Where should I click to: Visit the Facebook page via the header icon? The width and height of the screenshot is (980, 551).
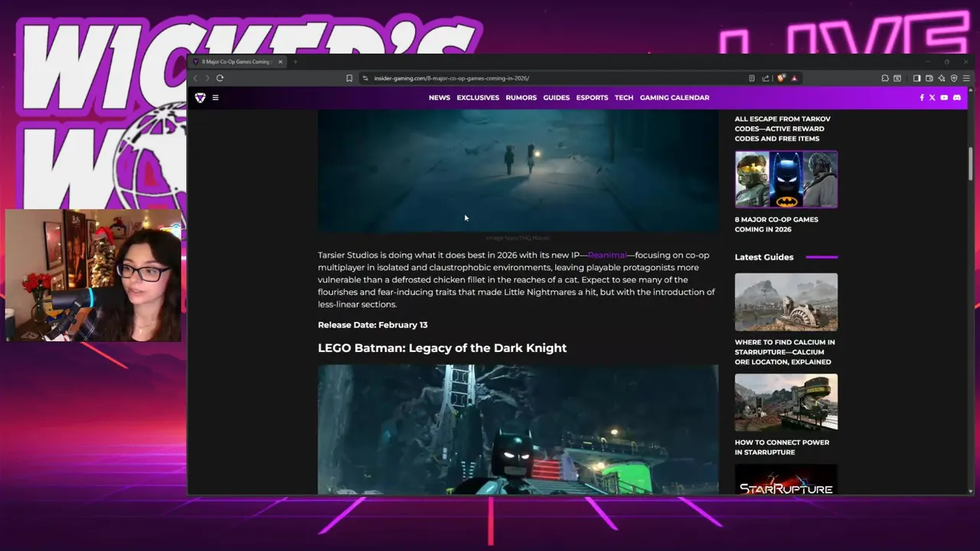[x=922, y=98]
